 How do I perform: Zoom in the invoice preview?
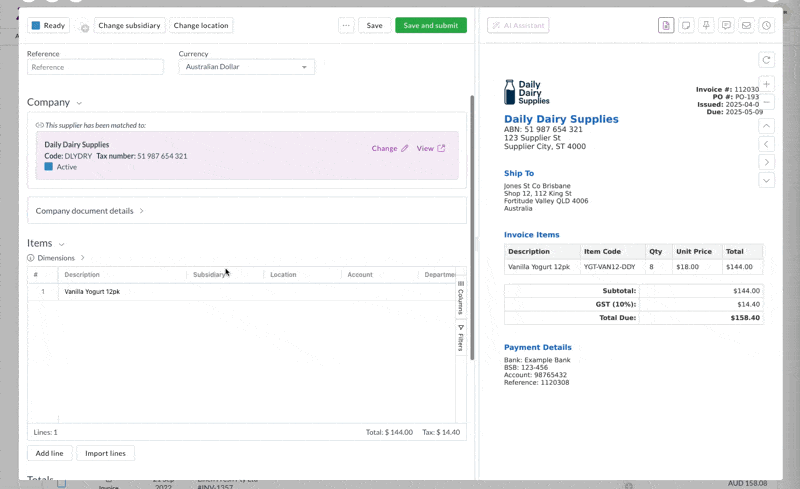click(766, 84)
